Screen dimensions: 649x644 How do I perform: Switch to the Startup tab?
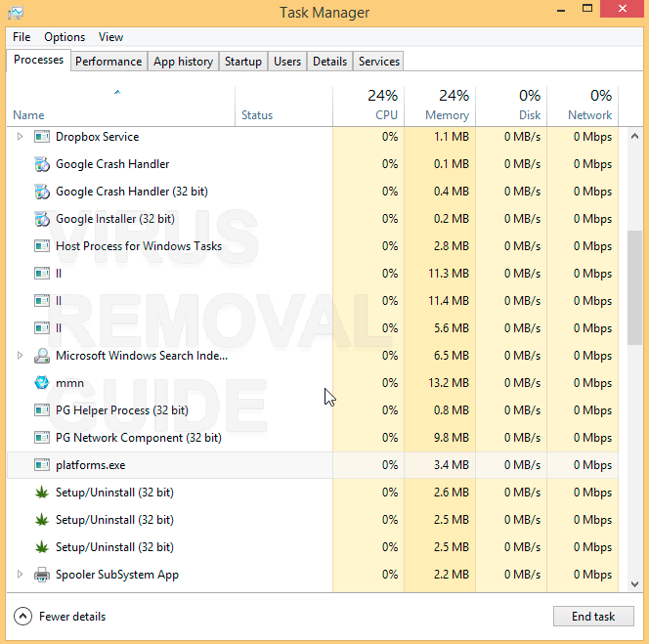(243, 62)
